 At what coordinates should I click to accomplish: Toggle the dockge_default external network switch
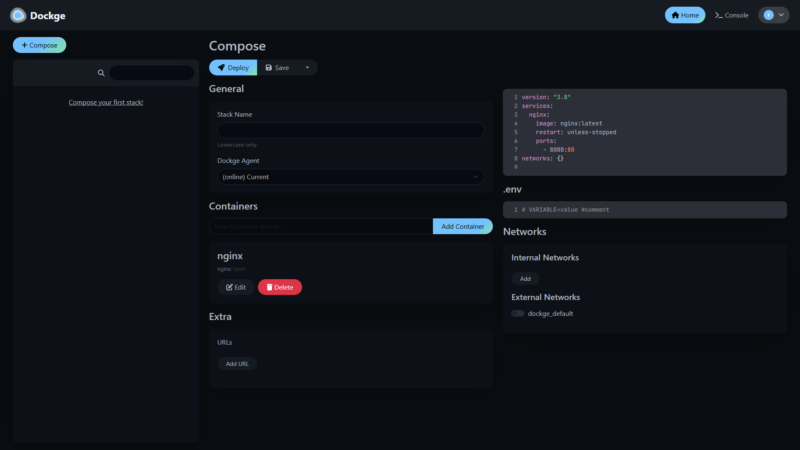518,313
